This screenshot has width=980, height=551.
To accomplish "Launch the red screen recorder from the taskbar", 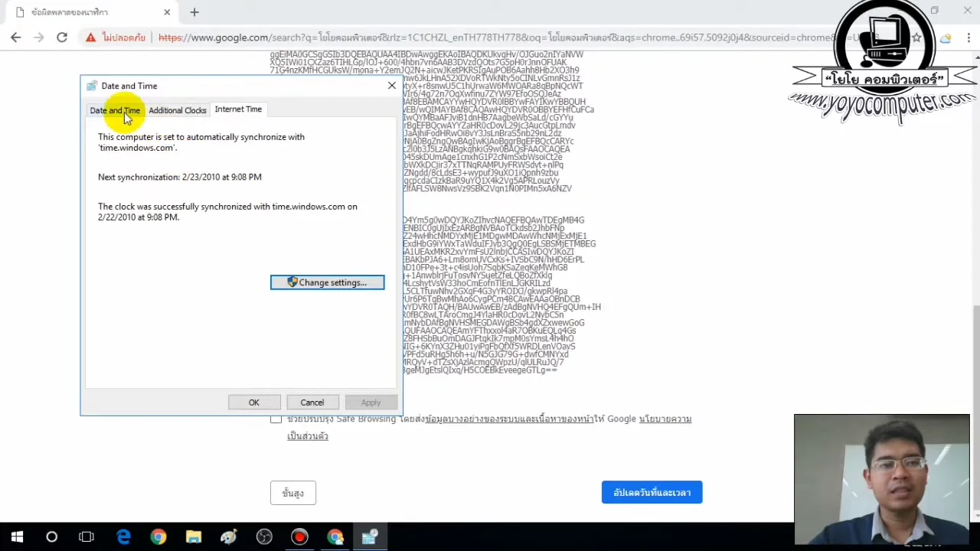I will pos(299,536).
